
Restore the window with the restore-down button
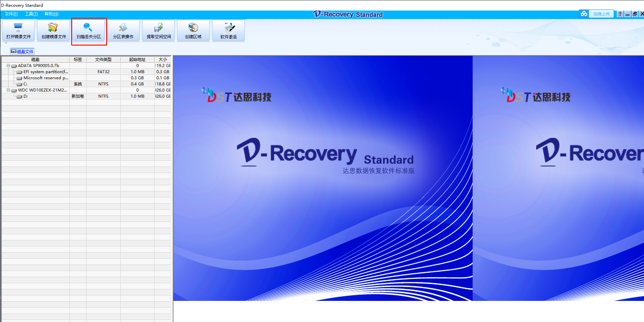pyautogui.click(x=635, y=14)
